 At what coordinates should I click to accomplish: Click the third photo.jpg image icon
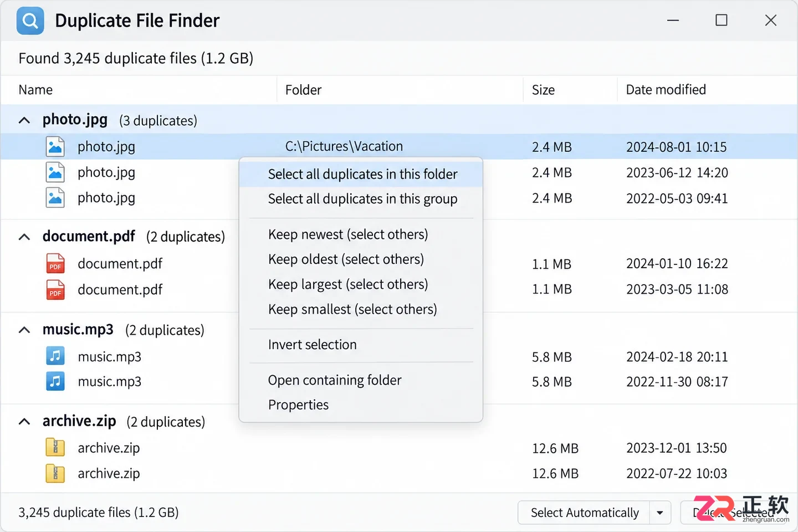[x=55, y=198]
